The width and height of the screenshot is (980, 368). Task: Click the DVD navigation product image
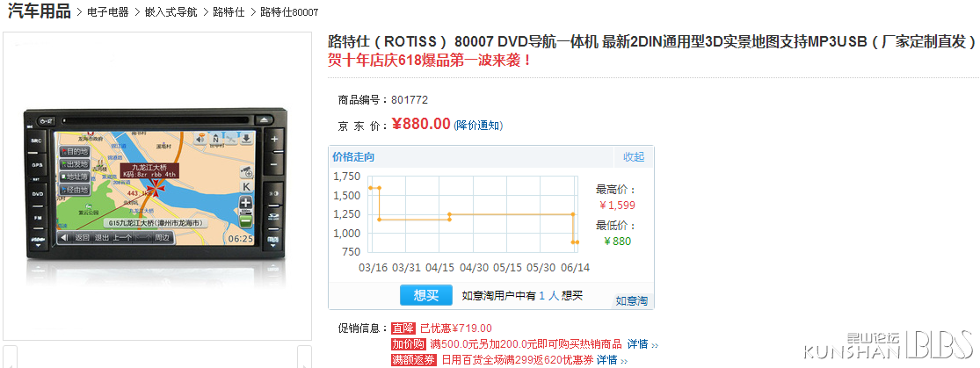point(157,185)
